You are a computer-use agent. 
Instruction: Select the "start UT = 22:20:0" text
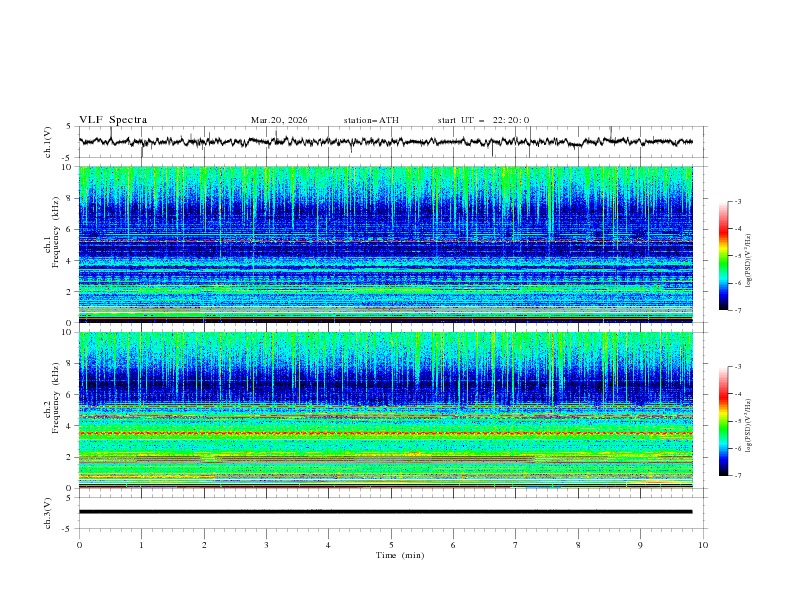[483, 120]
